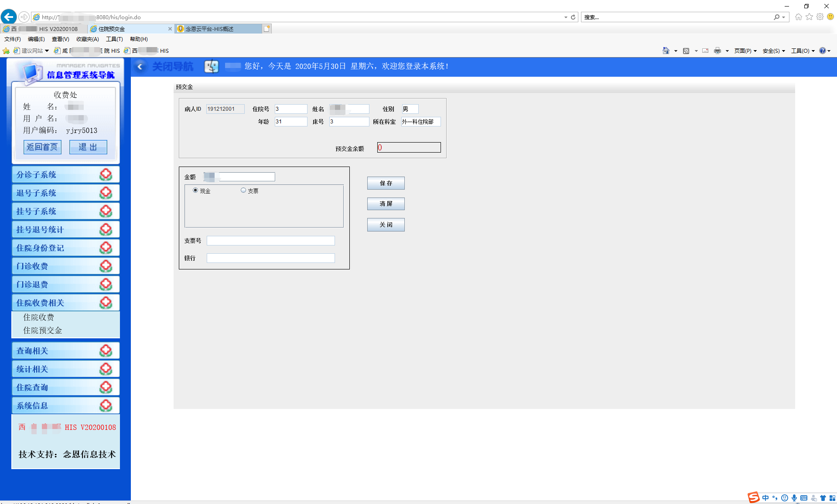Click the computer icon in blue header
This screenshot has height=504, width=837.
(x=212, y=66)
